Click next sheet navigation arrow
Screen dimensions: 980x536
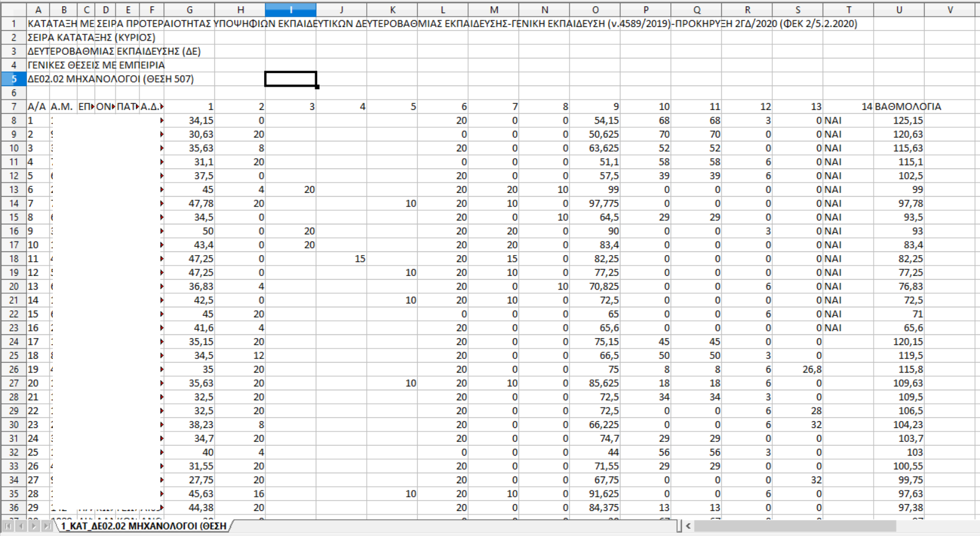pos(34,526)
